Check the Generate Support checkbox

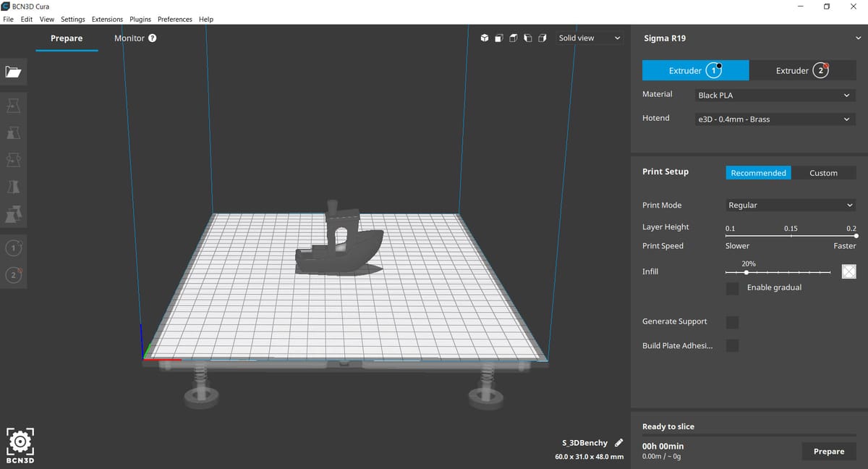[x=732, y=322]
